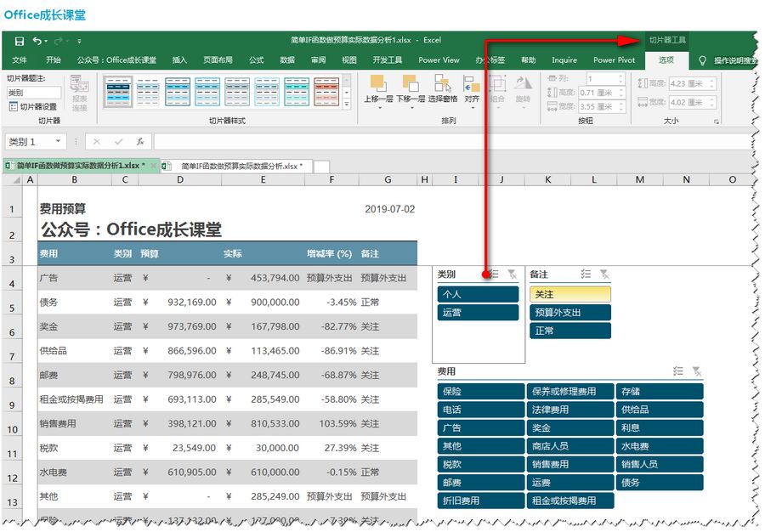
Task: Switch to the 选项 slicer tools tab
Action: (666, 60)
